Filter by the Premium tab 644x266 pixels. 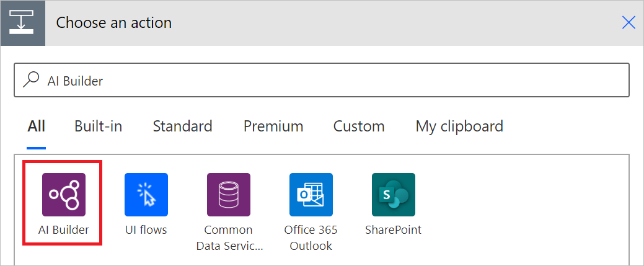point(273,126)
